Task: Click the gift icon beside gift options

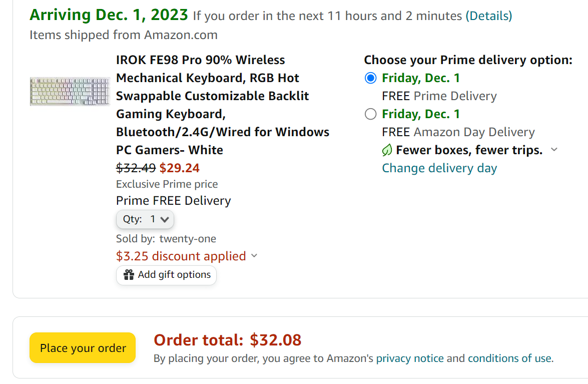Action: 129,275
